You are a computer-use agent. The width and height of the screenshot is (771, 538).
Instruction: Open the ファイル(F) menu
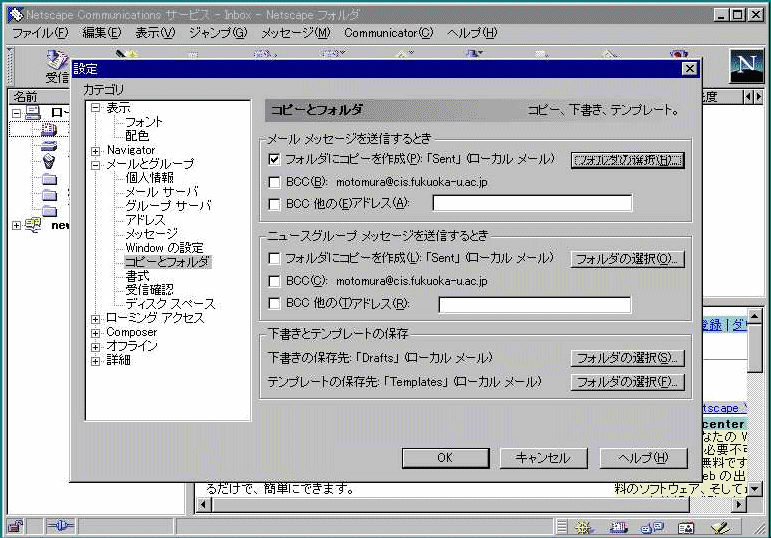point(40,33)
